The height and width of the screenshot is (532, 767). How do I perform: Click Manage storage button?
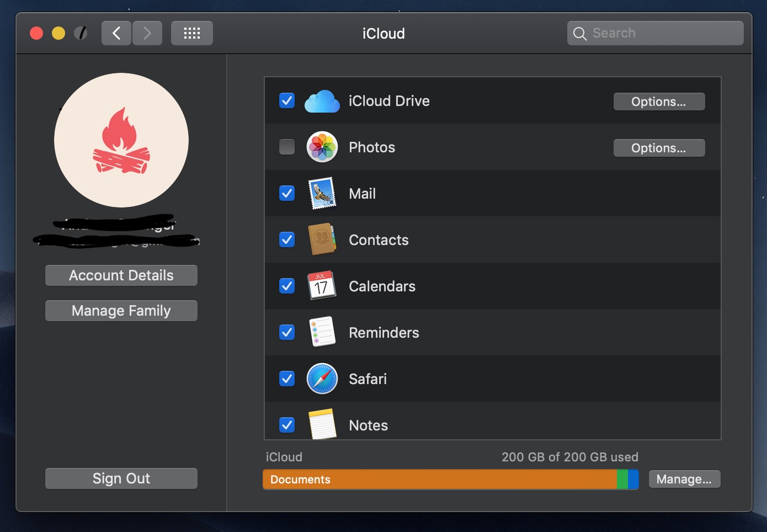684,479
